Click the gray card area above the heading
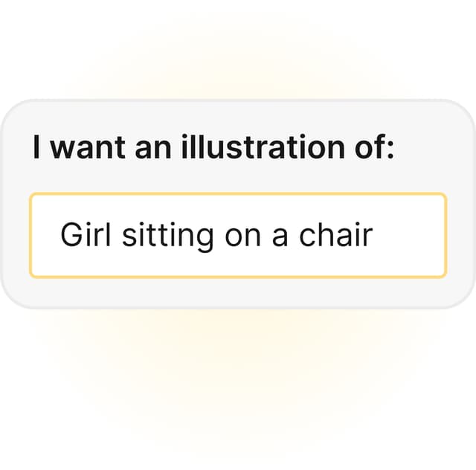This screenshot has width=476, height=470. click(238, 114)
